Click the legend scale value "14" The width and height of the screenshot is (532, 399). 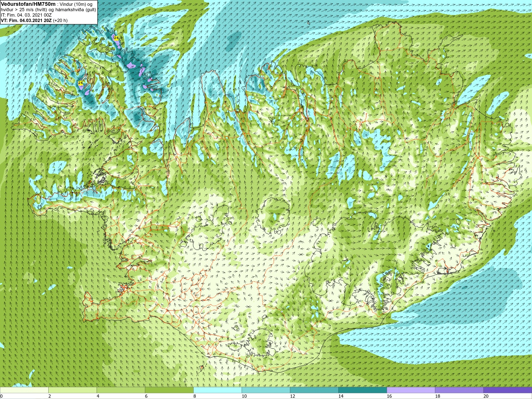click(x=341, y=396)
